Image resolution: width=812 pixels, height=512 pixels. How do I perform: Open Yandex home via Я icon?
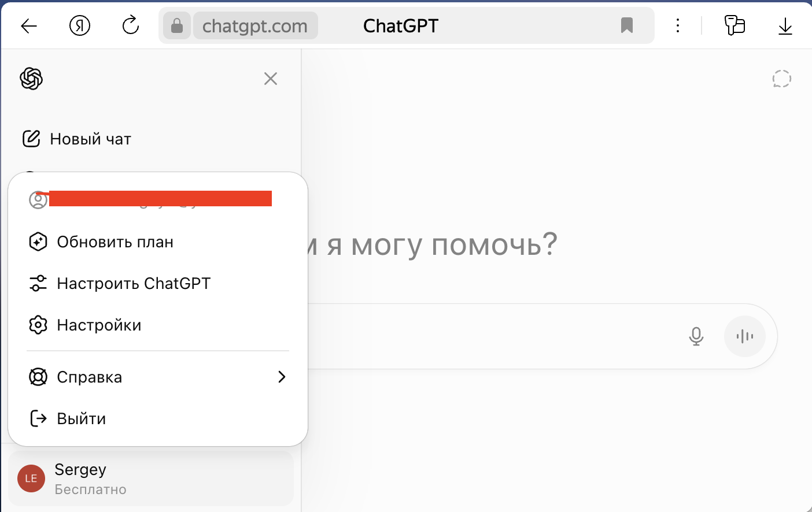pos(80,26)
